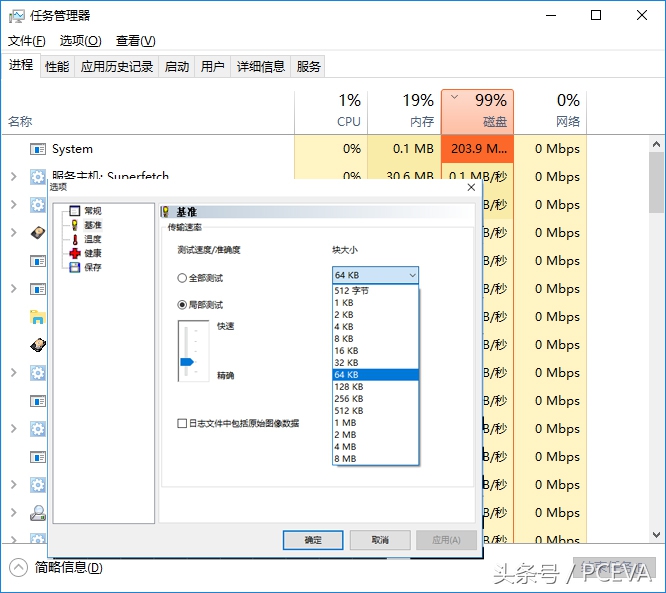Screen dimensions: 666x593
Task: Open the 块大小 combo box showing 64 KB
Action: 375,275
